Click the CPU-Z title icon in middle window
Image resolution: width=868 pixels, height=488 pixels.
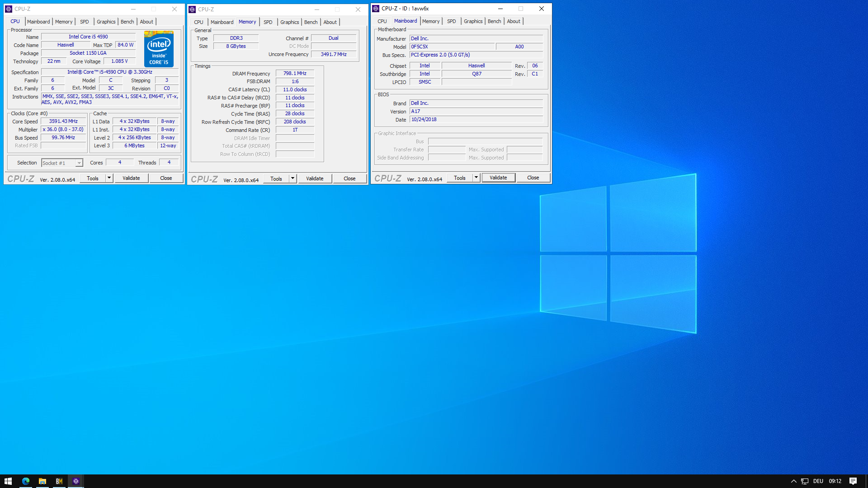click(x=192, y=9)
